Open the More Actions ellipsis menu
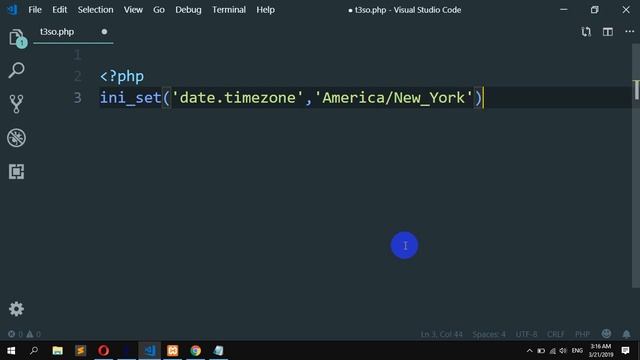This screenshot has width=640, height=360. (629, 31)
